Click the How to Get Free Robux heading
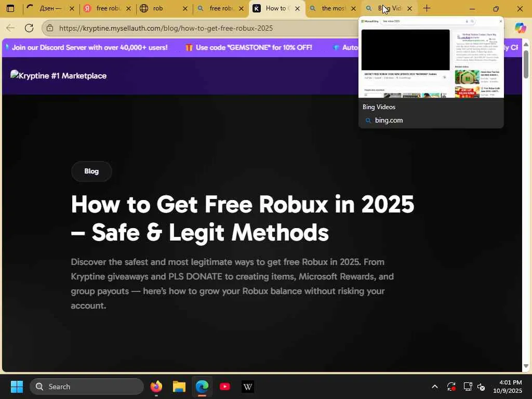 tap(242, 218)
